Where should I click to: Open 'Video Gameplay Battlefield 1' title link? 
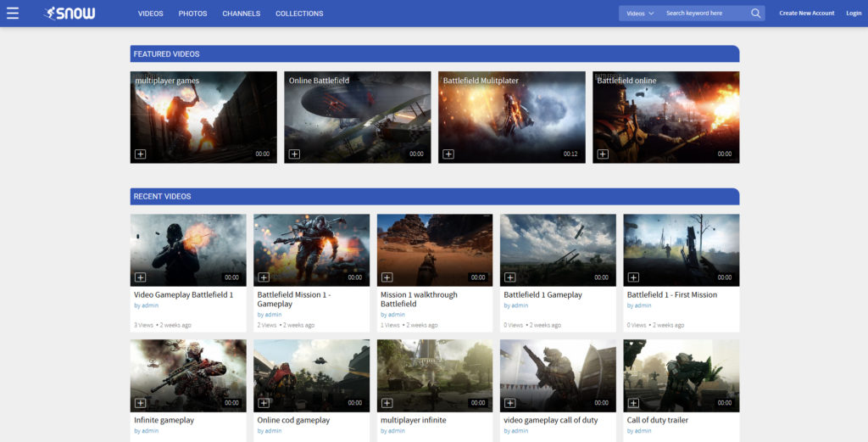click(x=184, y=294)
